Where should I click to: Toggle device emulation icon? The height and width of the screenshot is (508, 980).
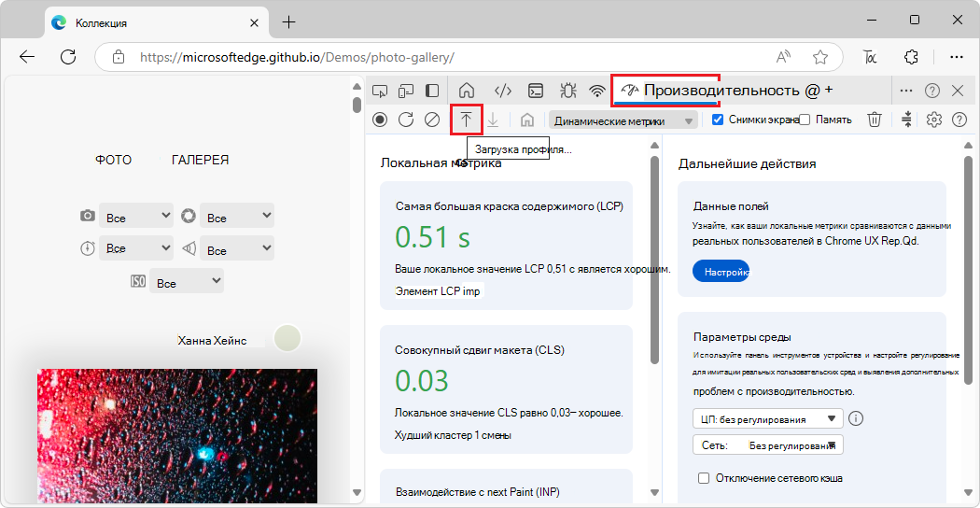click(x=407, y=92)
